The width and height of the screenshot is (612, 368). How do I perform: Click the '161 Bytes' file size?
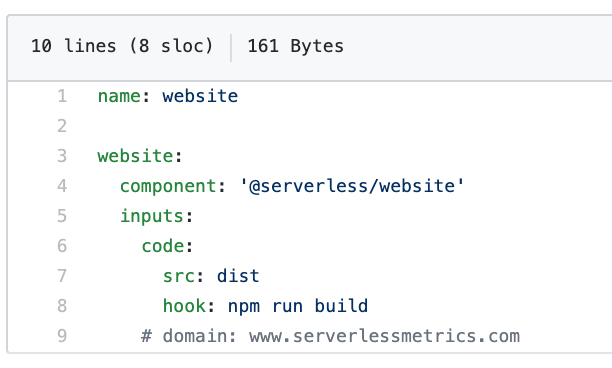[295, 46]
